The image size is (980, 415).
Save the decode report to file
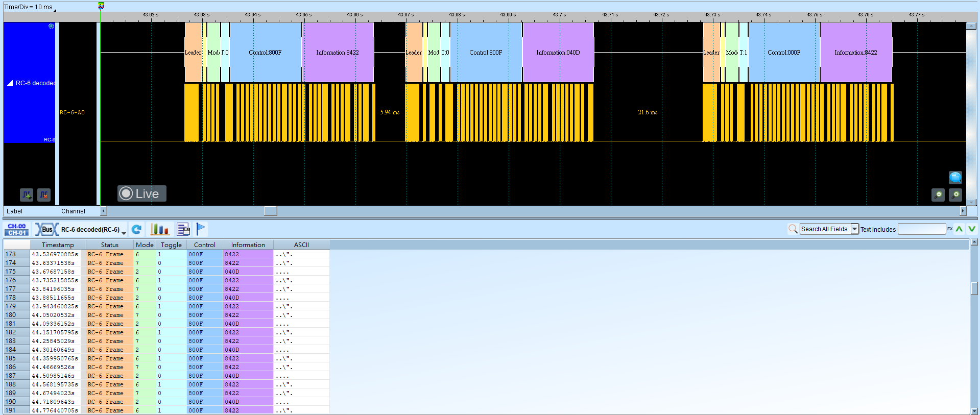click(x=183, y=229)
